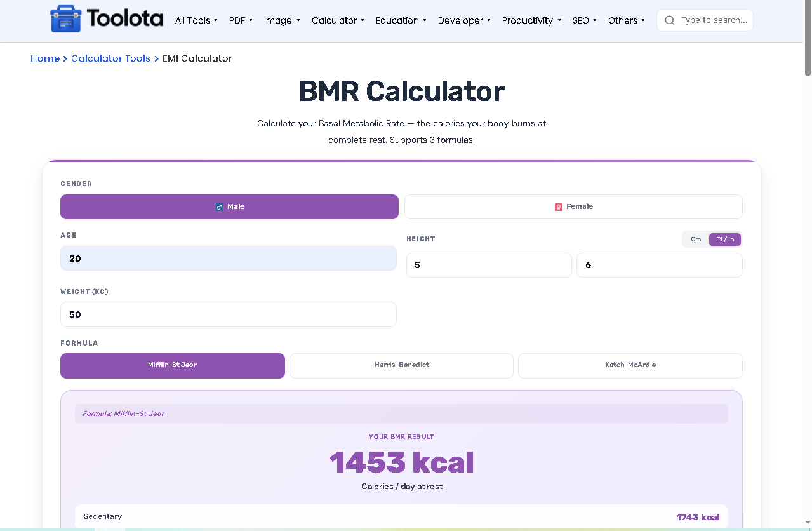Open the All Tools dropdown menu
812x531 pixels.
pos(196,20)
